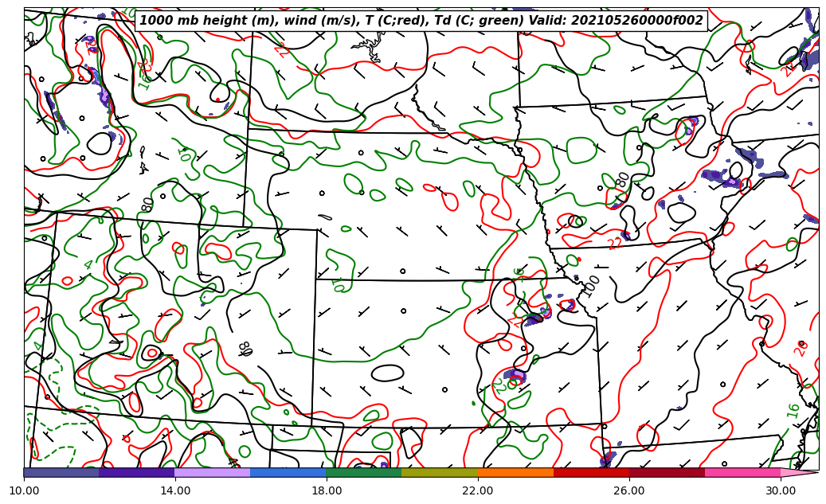Screen dimensions: 826x504
Task: Pick the lavender 14–16 colorbar segment
Action: point(212,472)
